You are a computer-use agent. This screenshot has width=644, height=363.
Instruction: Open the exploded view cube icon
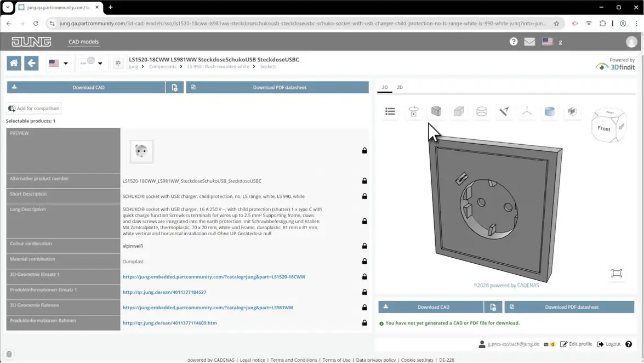(572, 111)
